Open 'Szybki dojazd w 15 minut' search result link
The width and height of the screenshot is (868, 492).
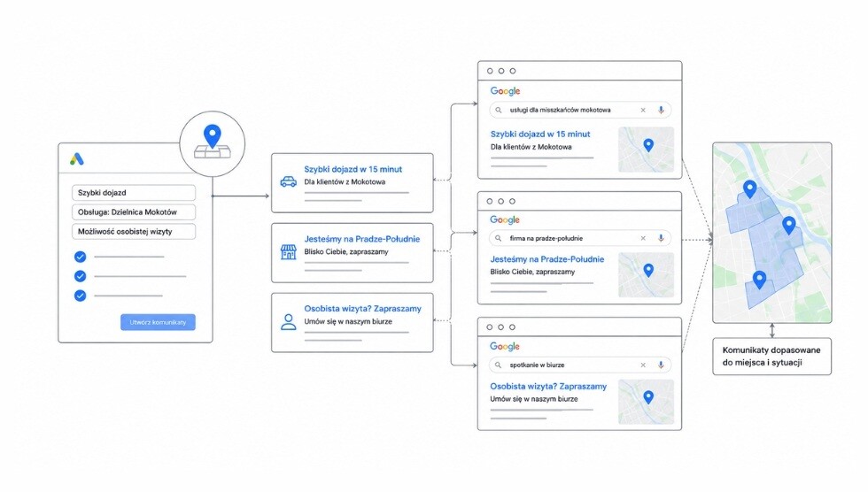coord(540,134)
